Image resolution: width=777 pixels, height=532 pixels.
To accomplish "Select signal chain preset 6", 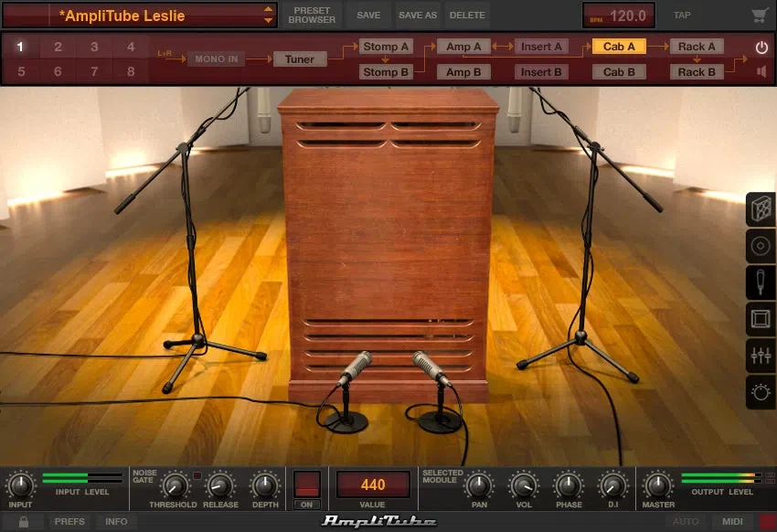I will pyautogui.click(x=58, y=72).
